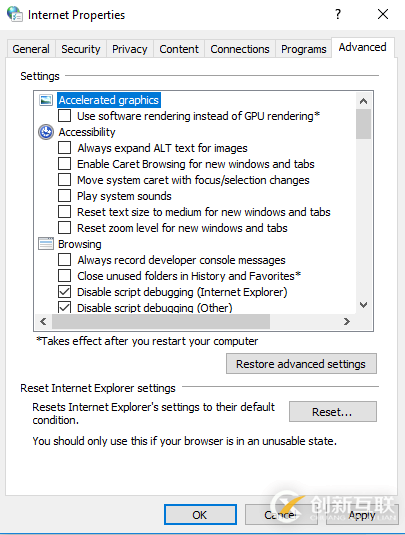Click the Internet Properties globe icon
405x535 pixels.
[x=15, y=14]
